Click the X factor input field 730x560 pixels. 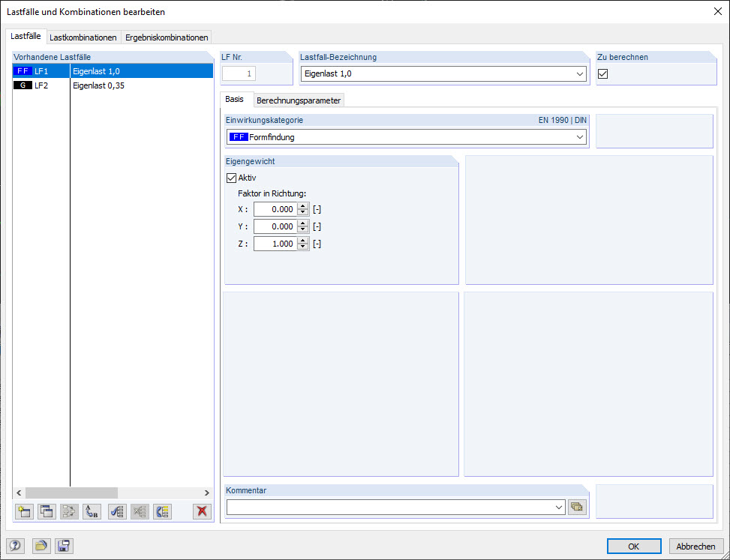pos(275,209)
